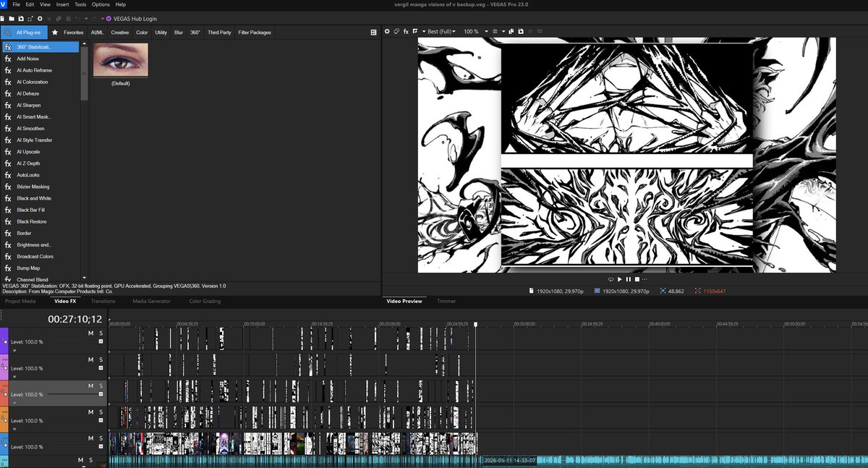868x468 pixels.
Task: Expand the orange track chevron
Action: [14, 429]
